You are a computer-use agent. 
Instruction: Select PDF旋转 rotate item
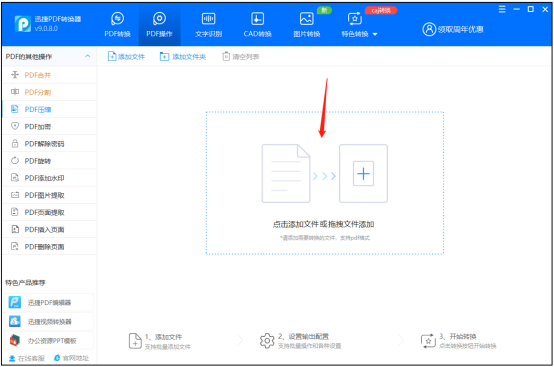click(49, 161)
